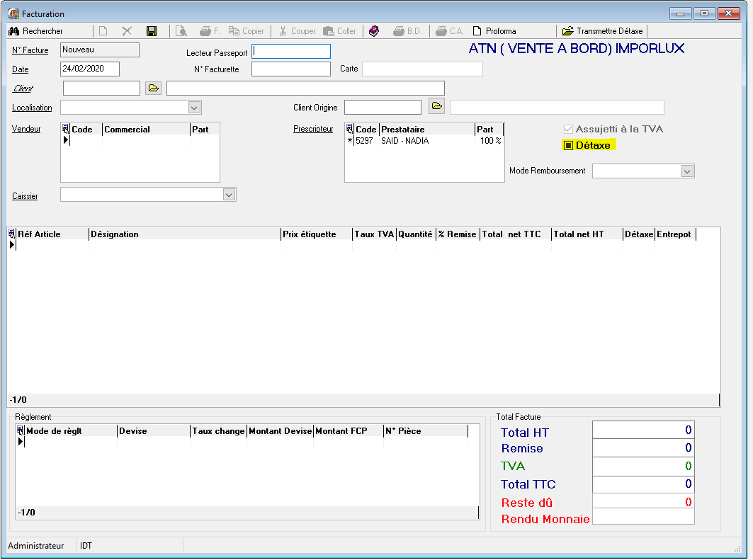Click the save floppy disk icon
The width and height of the screenshot is (753, 560).
click(152, 31)
